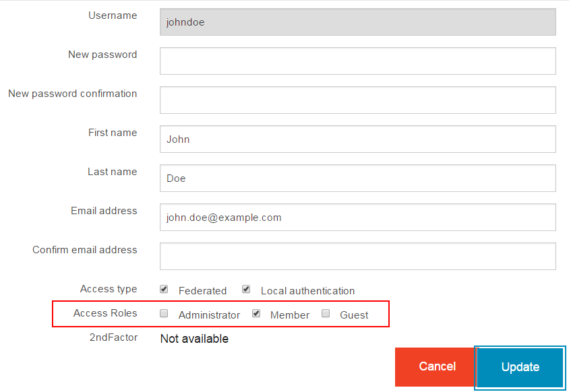This screenshot has height=392, width=569.
Task: Click the Last name field containing Doe
Action: 358,178
